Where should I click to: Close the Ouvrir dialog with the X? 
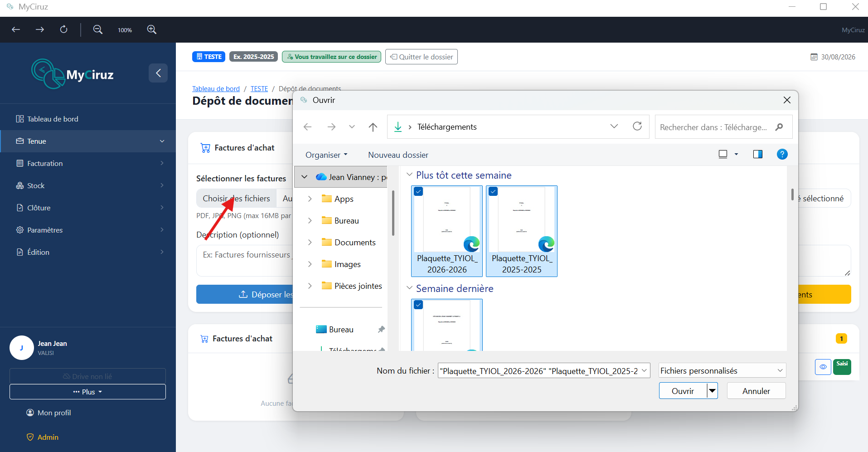pos(787,100)
